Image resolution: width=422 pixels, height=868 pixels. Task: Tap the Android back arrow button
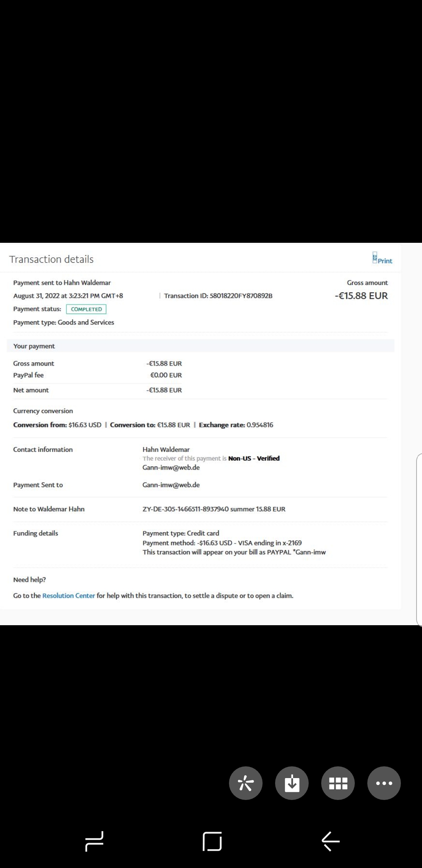[331, 841]
